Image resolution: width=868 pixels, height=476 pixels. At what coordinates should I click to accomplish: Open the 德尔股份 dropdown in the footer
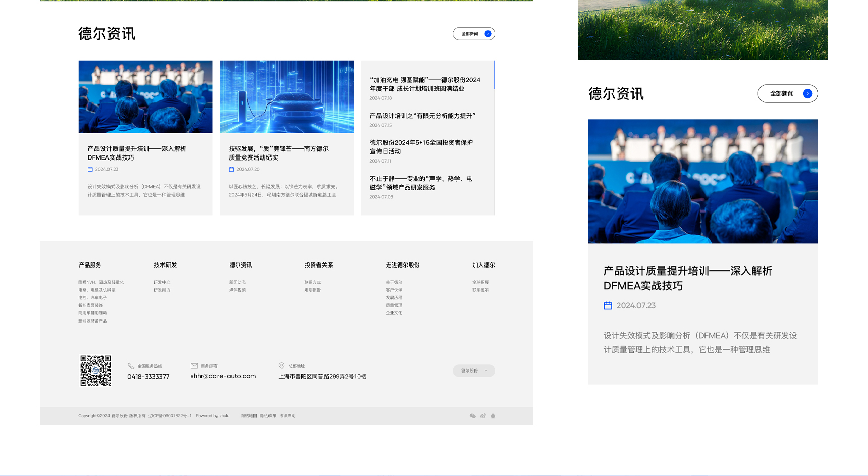coord(474,371)
